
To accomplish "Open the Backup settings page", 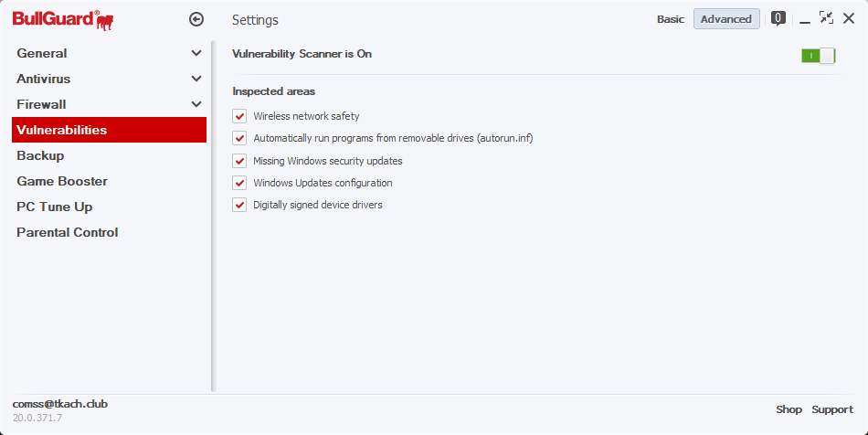I will pyautogui.click(x=41, y=155).
